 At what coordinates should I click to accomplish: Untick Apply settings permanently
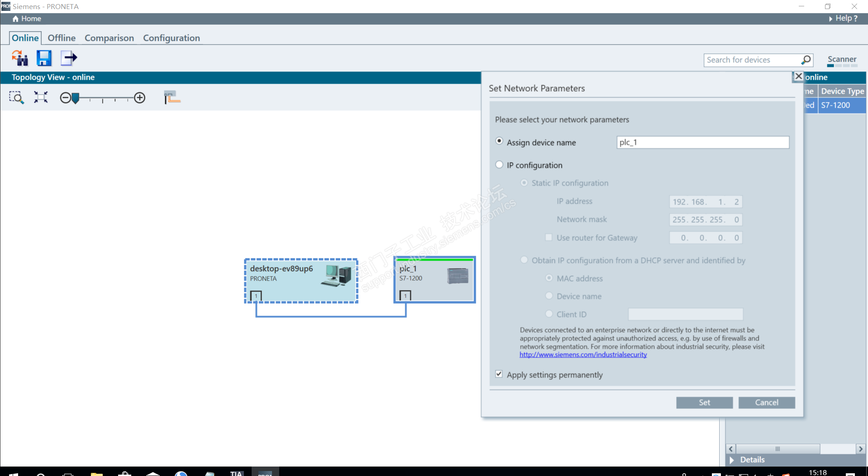pyautogui.click(x=499, y=374)
